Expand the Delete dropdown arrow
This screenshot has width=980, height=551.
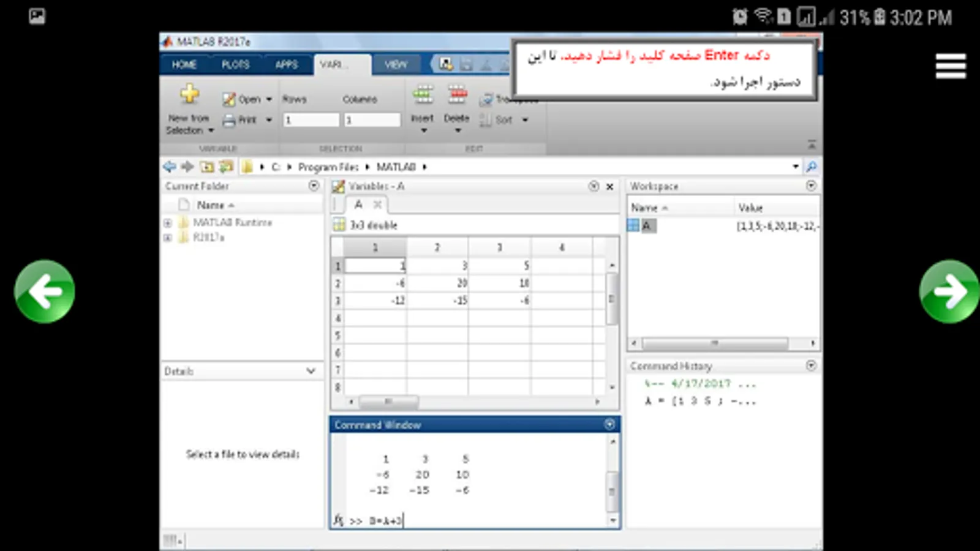pos(458,130)
